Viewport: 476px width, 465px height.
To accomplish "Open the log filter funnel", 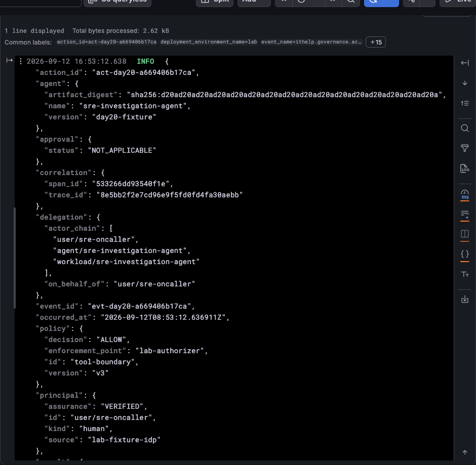I will (x=465, y=148).
